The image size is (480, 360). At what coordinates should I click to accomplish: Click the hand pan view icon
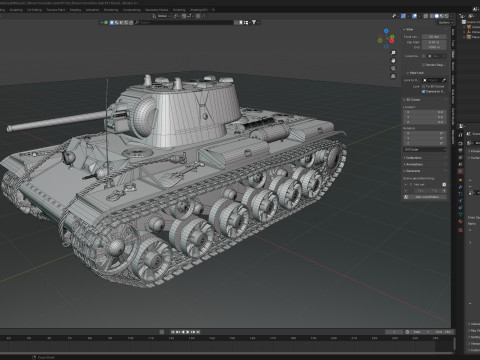tap(393, 61)
